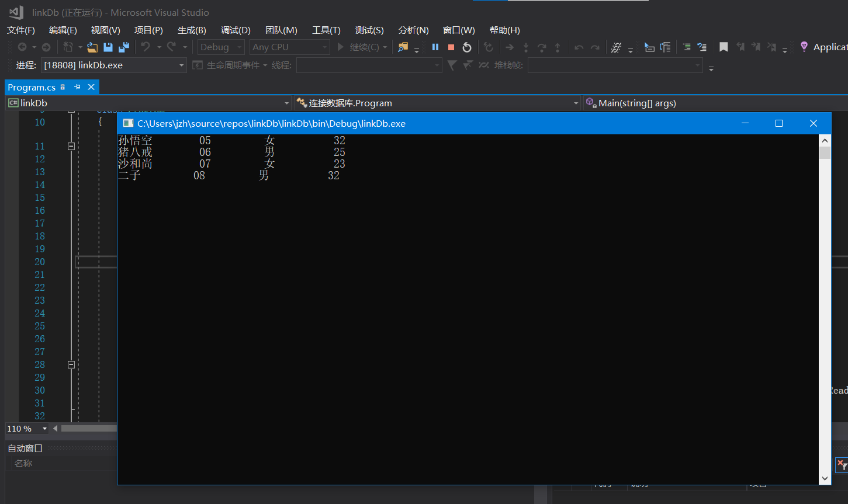Click the Application Insights lightbulb icon
Image resolution: width=848 pixels, height=504 pixels.
[x=804, y=47]
